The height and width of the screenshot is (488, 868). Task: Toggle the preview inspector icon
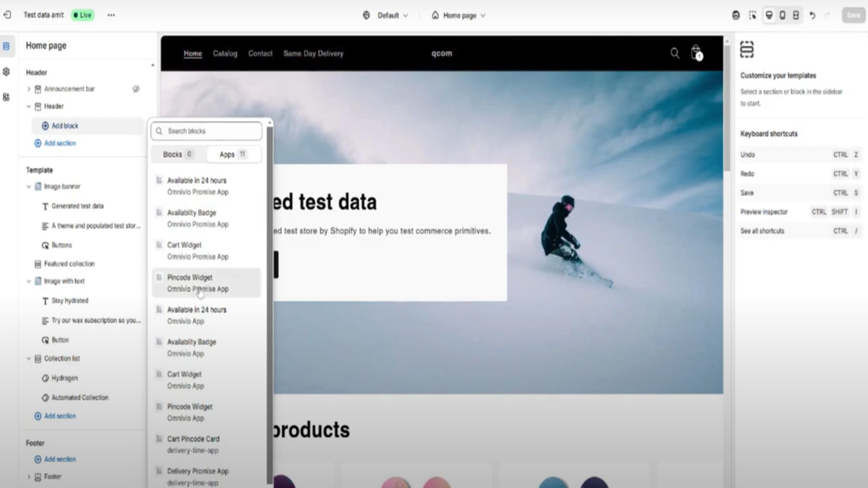tap(752, 15)
